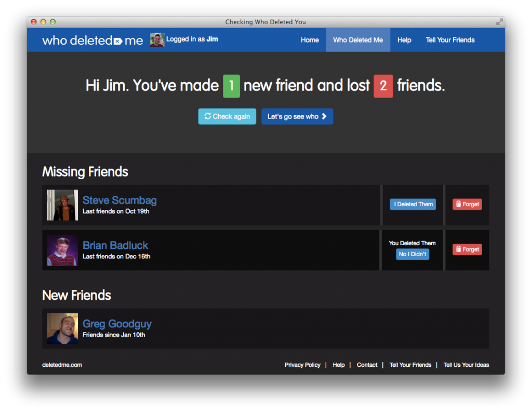The height and width of the screenshot is (412, 532).
Task: Open the Greg Goodguy name link
Action: click(x=117, y=324)
